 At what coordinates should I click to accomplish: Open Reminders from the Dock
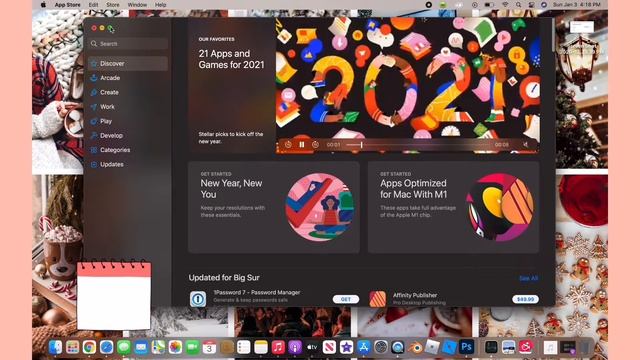pyautogui.click(x=244, y=347)
